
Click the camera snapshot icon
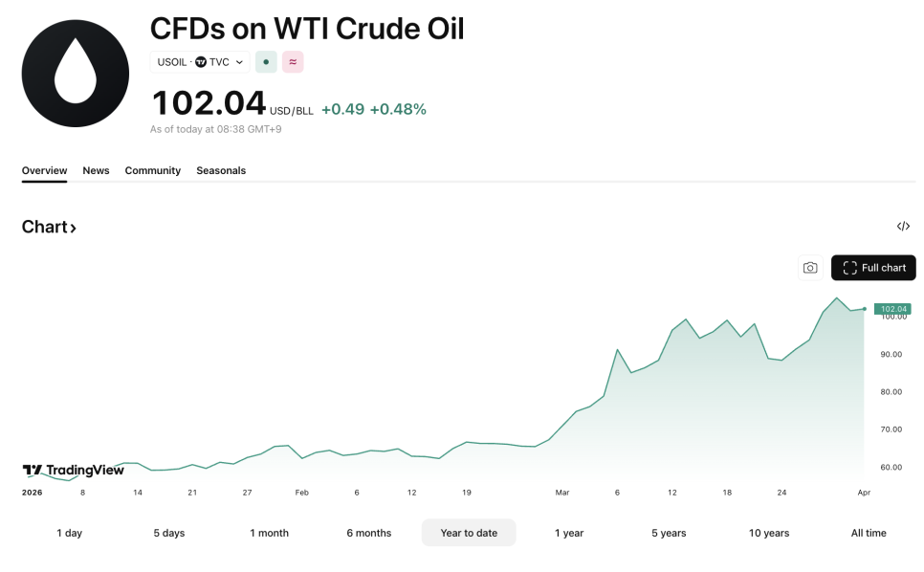[x=810, y=268]
